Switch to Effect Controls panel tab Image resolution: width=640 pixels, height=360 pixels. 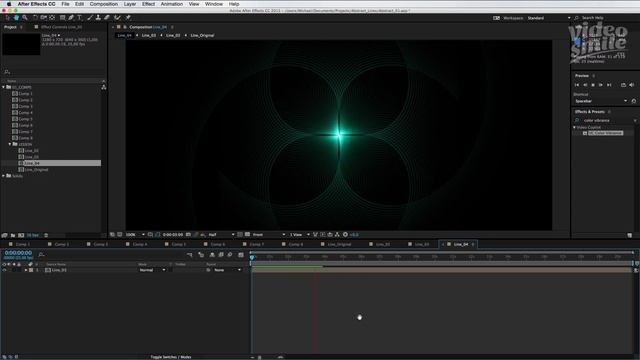pyautogui.click(x=61, y=27)
